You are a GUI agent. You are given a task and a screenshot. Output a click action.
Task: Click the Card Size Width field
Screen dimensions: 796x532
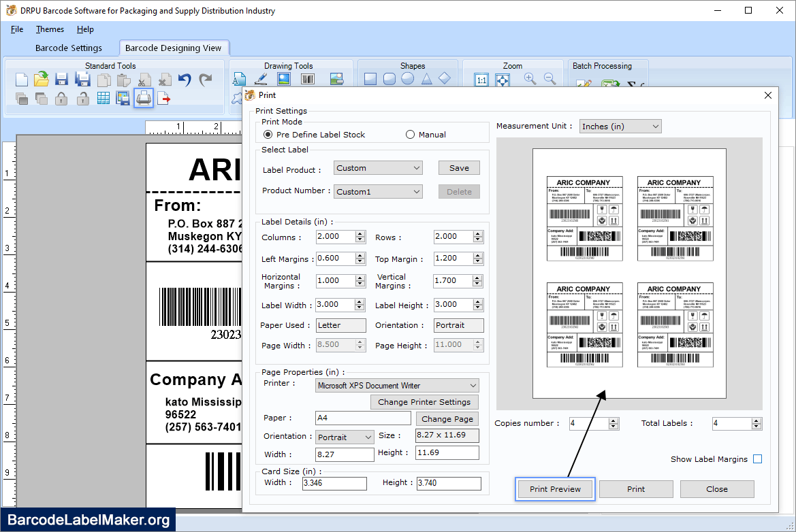(334, 483)
